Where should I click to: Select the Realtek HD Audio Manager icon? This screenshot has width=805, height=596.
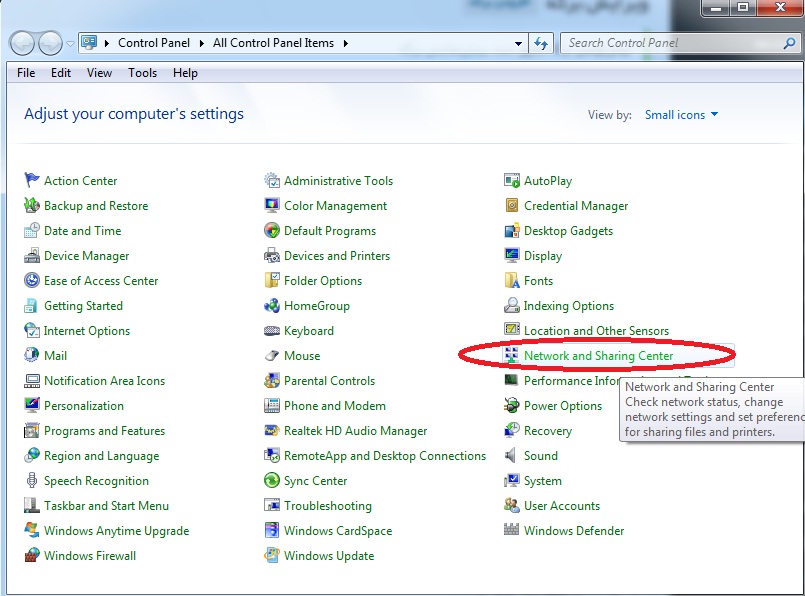point(272,431)
